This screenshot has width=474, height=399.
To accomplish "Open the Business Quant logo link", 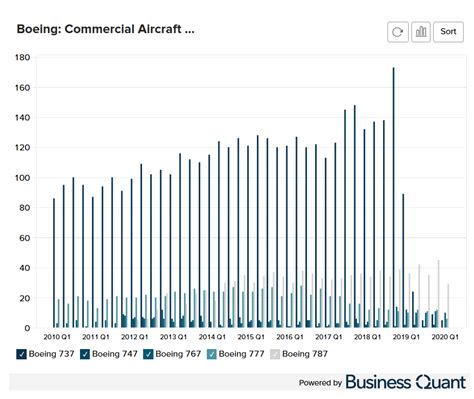I will (x=406, y=382).
